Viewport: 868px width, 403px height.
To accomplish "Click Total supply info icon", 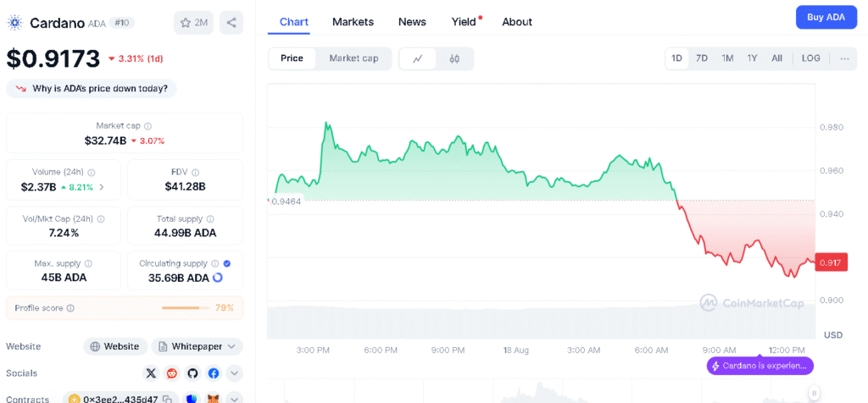I will (x=210, y=219).
